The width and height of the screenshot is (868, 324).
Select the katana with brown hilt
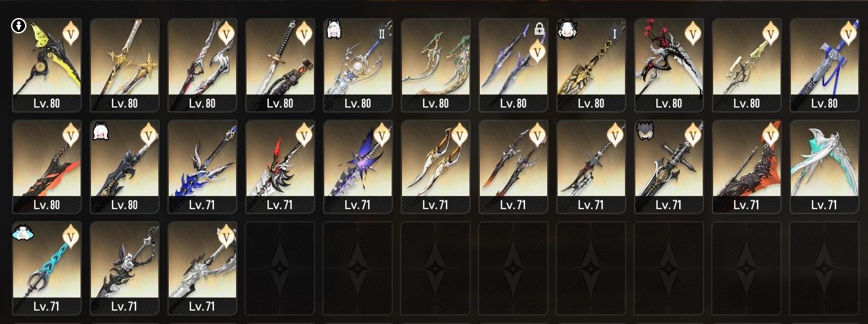(x=280, y=65)
